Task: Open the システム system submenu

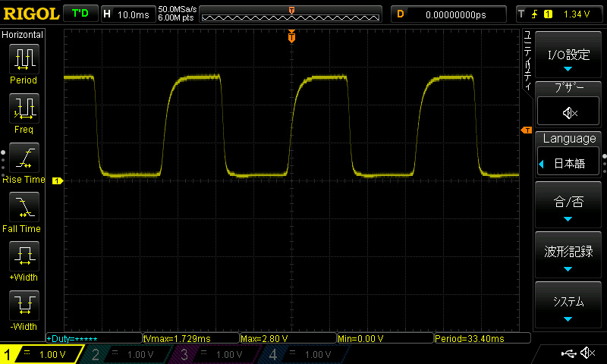Action: (568, 305)
